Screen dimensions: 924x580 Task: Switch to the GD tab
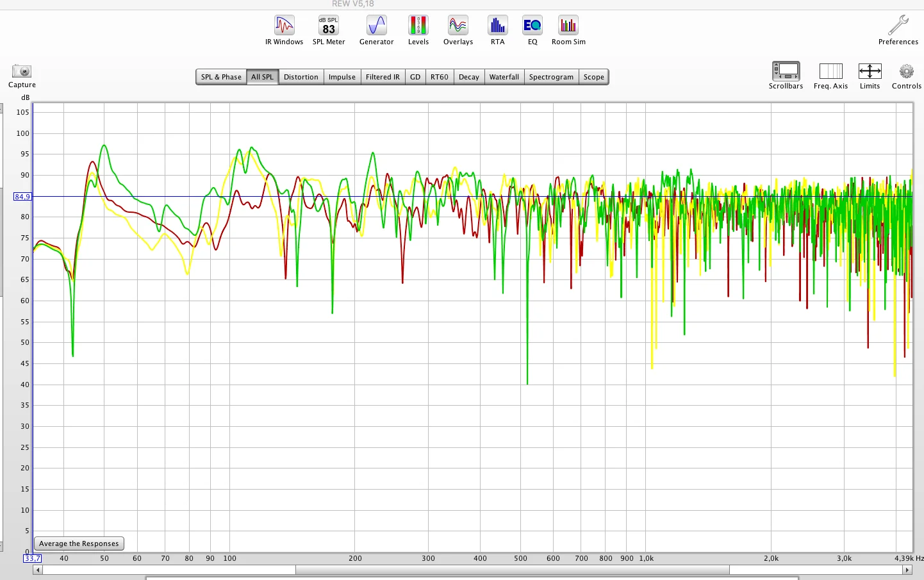click(x=415, y=77)
